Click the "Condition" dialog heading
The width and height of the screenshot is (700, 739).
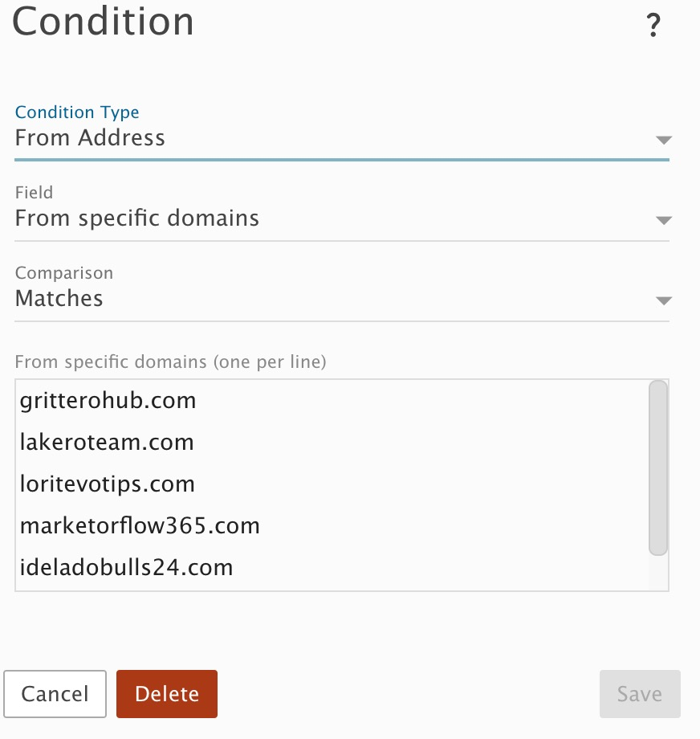pos(103,22)
